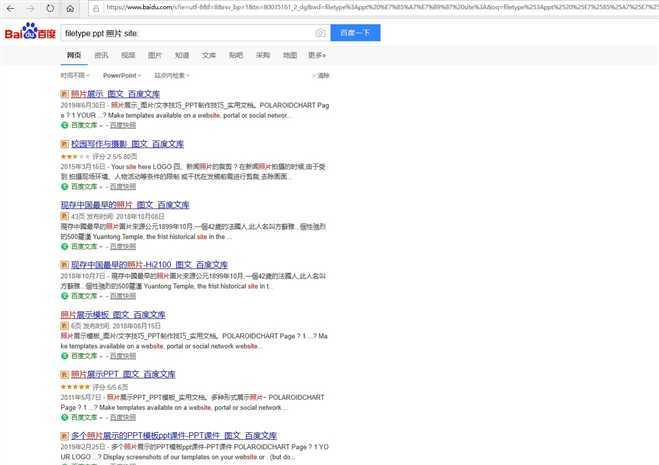Select the 网页 tab
Screen dimensions: 659x465
click(74, 55)
